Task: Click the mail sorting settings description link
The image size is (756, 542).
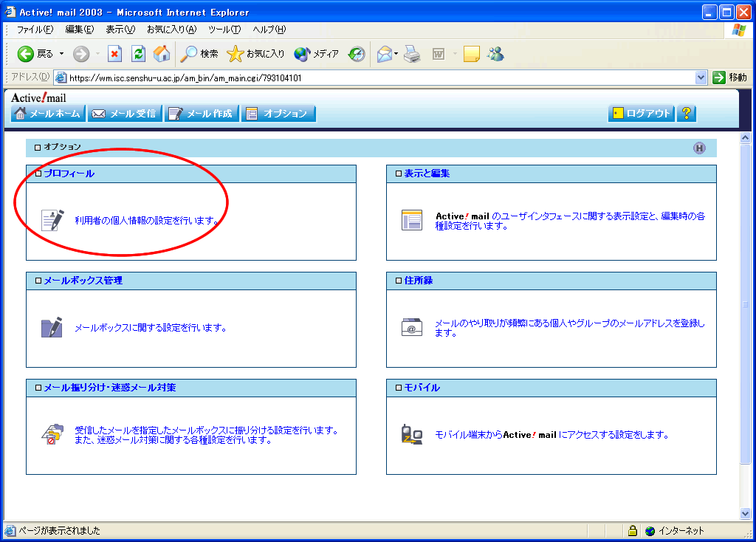Action: pyautogui.click(x=207, y=435)
